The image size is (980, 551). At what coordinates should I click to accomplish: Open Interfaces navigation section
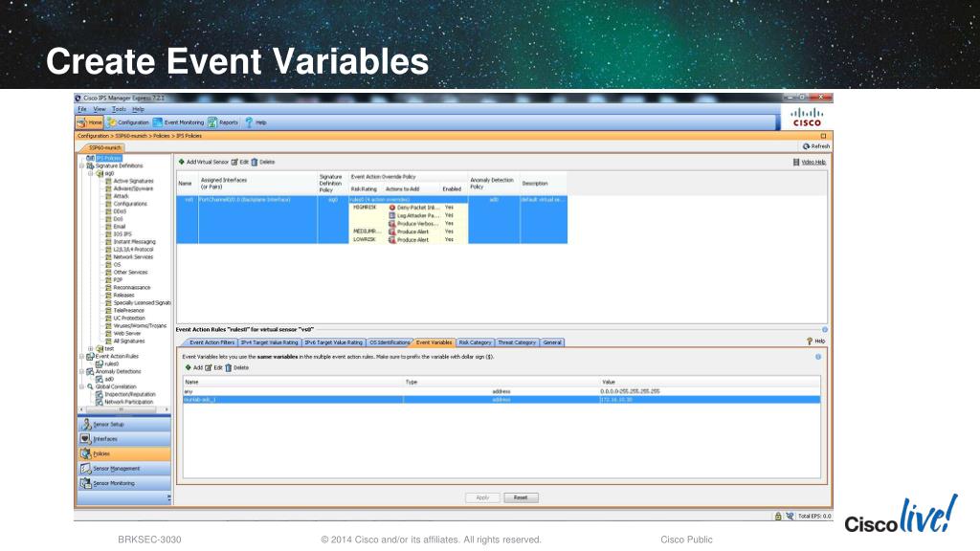[x=124, y=439]
